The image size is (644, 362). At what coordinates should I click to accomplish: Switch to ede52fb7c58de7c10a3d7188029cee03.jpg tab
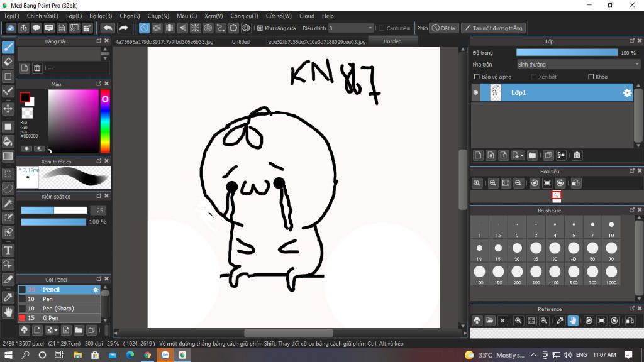click(x=317, y=42)
